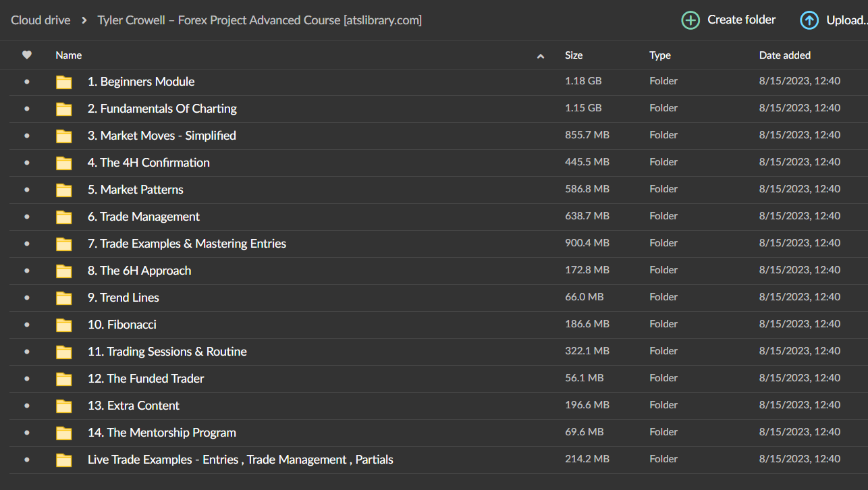Go to Cloud drive breadcrumb
This screenshot has height=490, width=868.
point(40,20)
